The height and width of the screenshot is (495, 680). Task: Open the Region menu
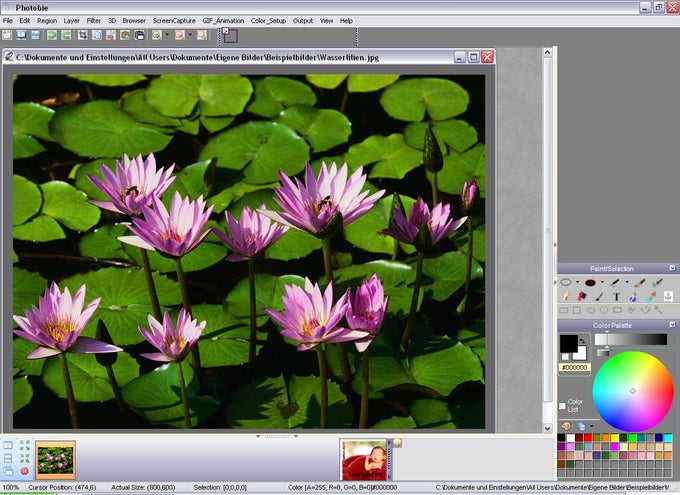[x=47, y=20]
